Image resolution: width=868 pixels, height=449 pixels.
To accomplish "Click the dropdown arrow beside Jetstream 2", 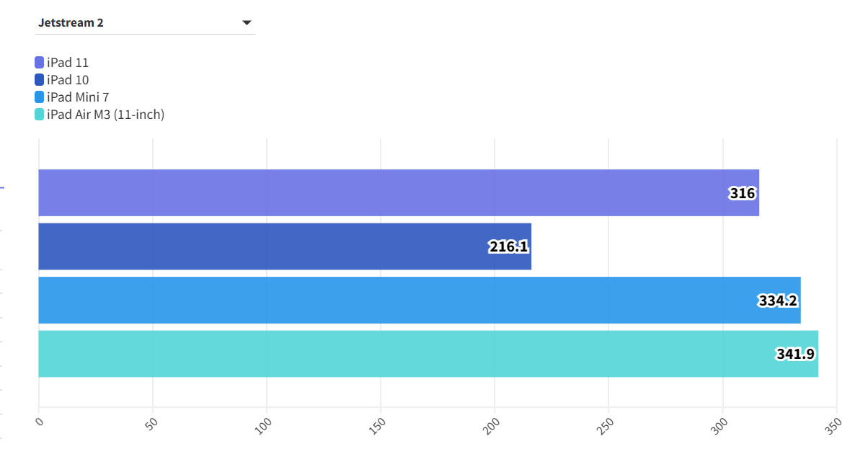I will (x=247, y=23).
